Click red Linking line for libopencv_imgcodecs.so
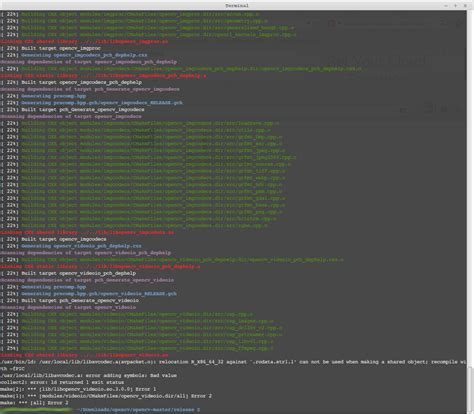Viewport: 474px width, 414px height. click(x=87, y=232)
